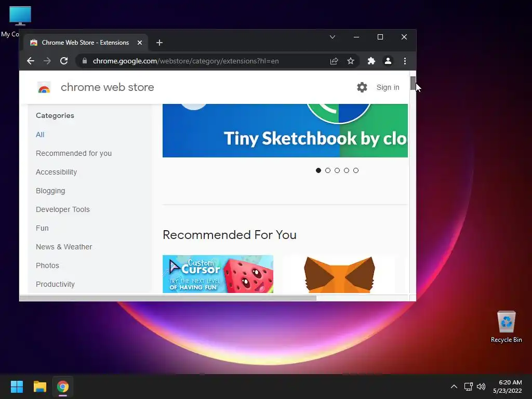532x399 pixels.
Task: Go back with the browser back arrow
Action: [x=31, y=61]
